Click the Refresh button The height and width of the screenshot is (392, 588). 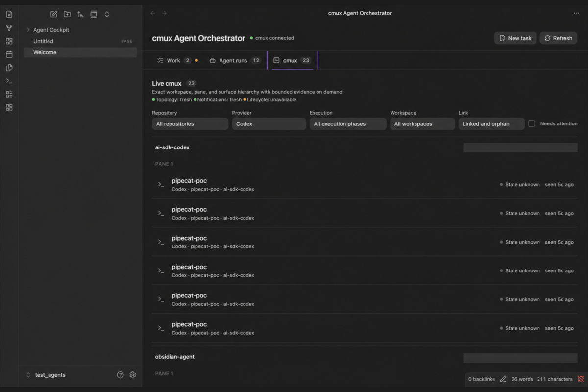pyautogui.click(x=558, y=38)
